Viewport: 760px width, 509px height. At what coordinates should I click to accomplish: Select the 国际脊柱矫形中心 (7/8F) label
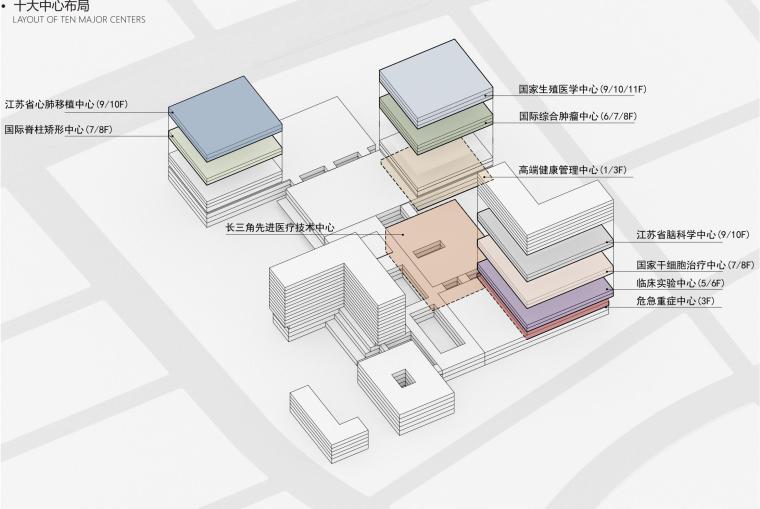pyautogui.click(x=58, y=130)
